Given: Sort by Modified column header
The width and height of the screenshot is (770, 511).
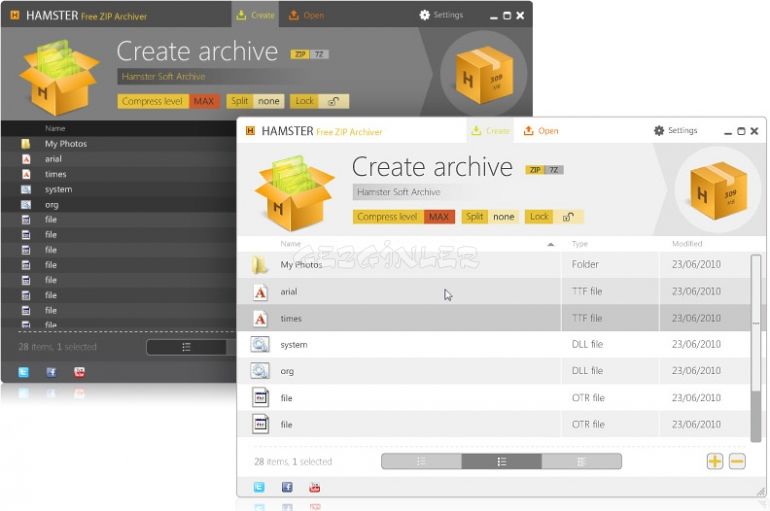Looking at the screenshot, I should pyautogui.click(x=687, y=244).
